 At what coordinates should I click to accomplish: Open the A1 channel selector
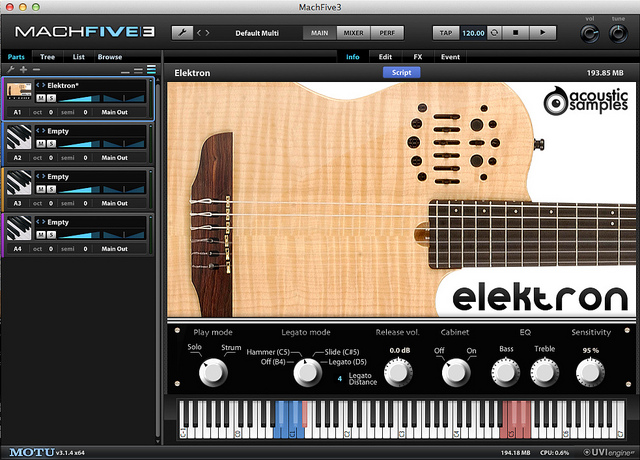pos(18,112)
